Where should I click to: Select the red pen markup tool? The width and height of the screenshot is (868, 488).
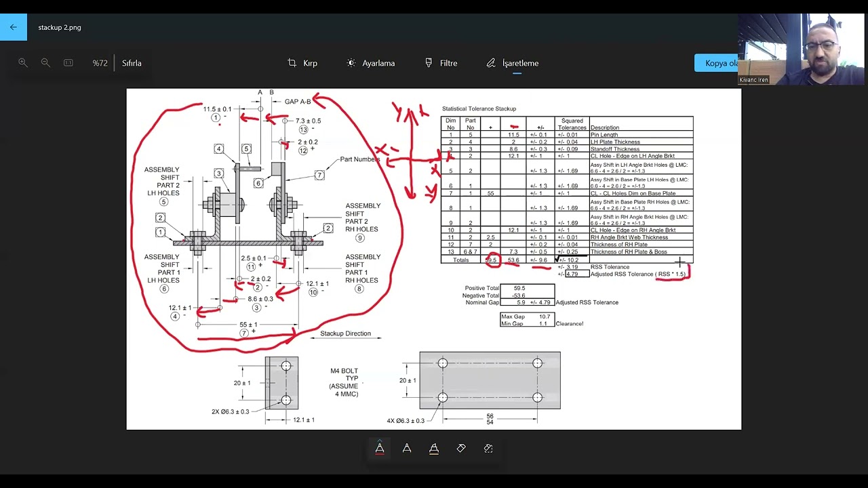[380, 448]
